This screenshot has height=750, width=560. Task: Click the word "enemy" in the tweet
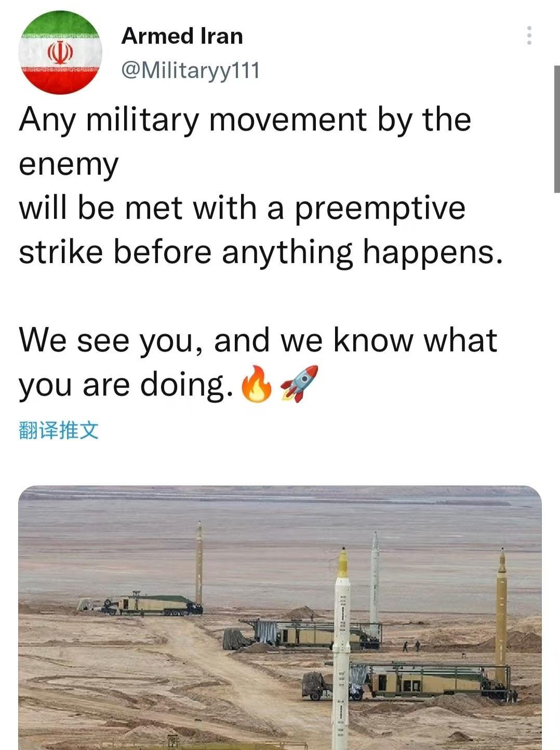[69, 165]
